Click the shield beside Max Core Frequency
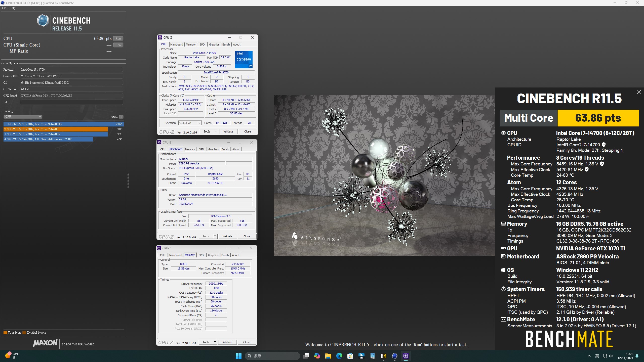The image size is (644, 362). coord(602,164)
